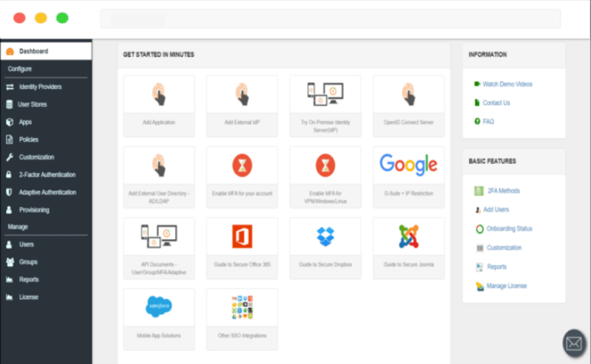Select Policies in the sidebar
591x364 pixels.
pos(28,140)
